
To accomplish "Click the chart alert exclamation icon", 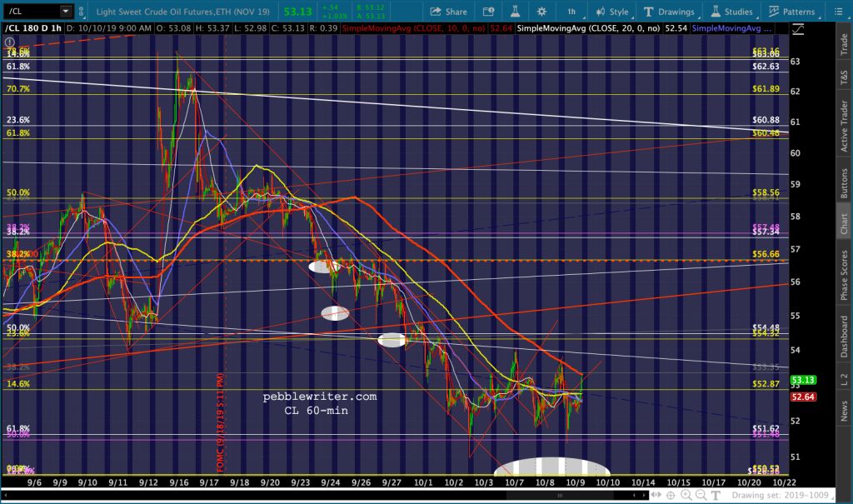I will coord(10,42).
